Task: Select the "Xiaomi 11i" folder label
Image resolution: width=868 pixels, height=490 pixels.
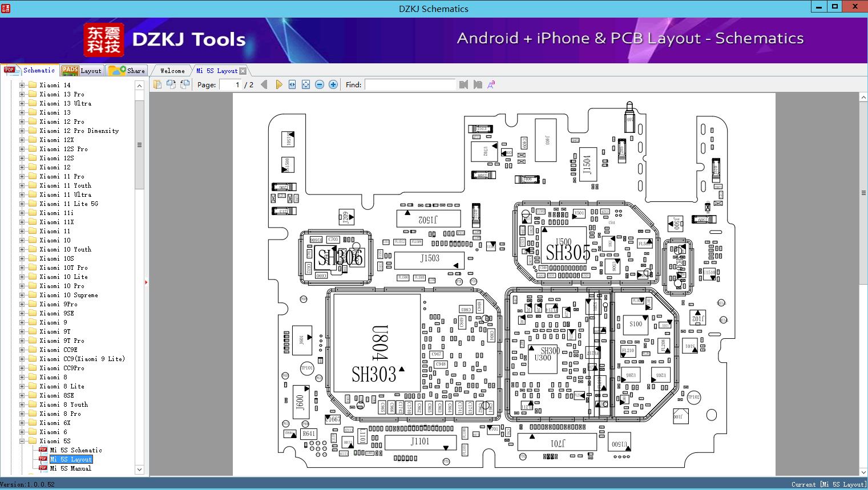Action: [56, 213]
